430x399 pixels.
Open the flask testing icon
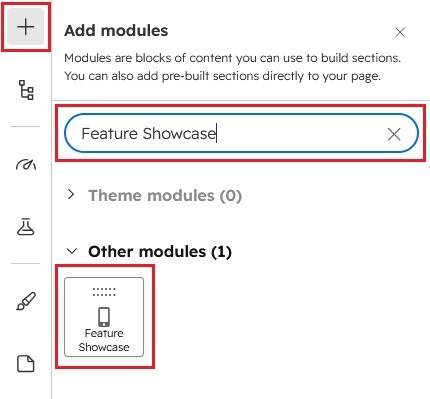click(x=26, y=227)
